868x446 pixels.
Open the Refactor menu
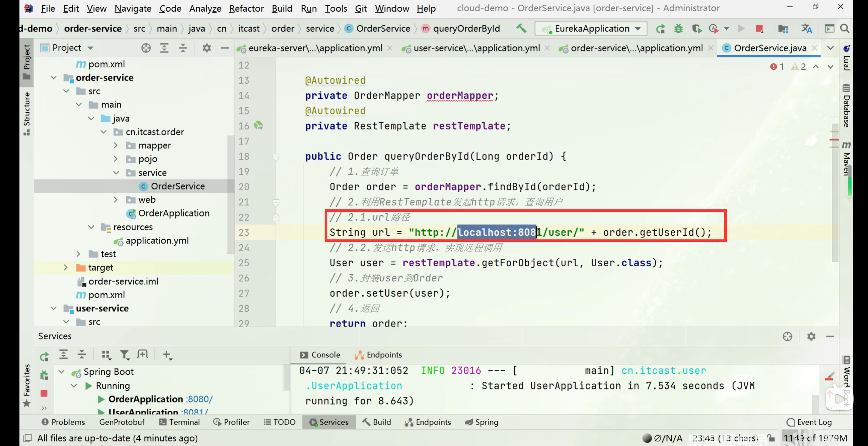click(x=246, y=8)
